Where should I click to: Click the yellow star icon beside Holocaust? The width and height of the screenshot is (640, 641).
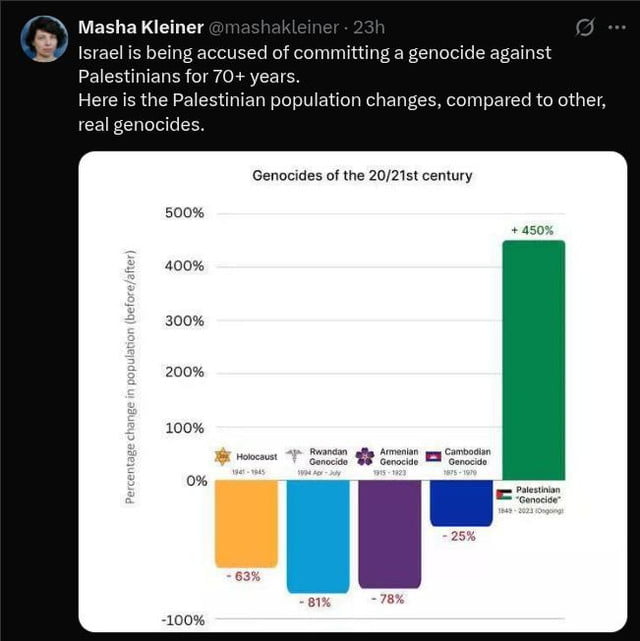pyautogui.click(x=223, y=456)
